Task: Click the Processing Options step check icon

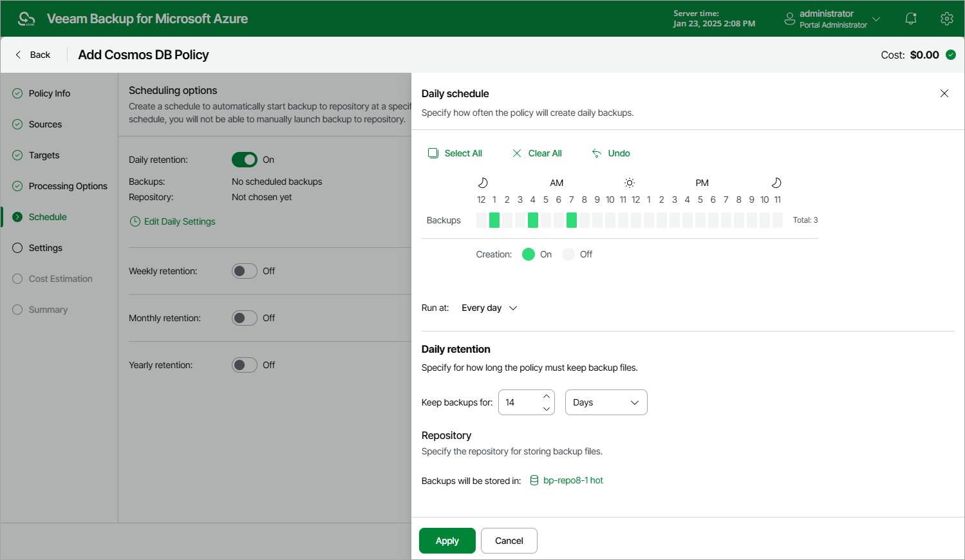Action: point(17,186)
